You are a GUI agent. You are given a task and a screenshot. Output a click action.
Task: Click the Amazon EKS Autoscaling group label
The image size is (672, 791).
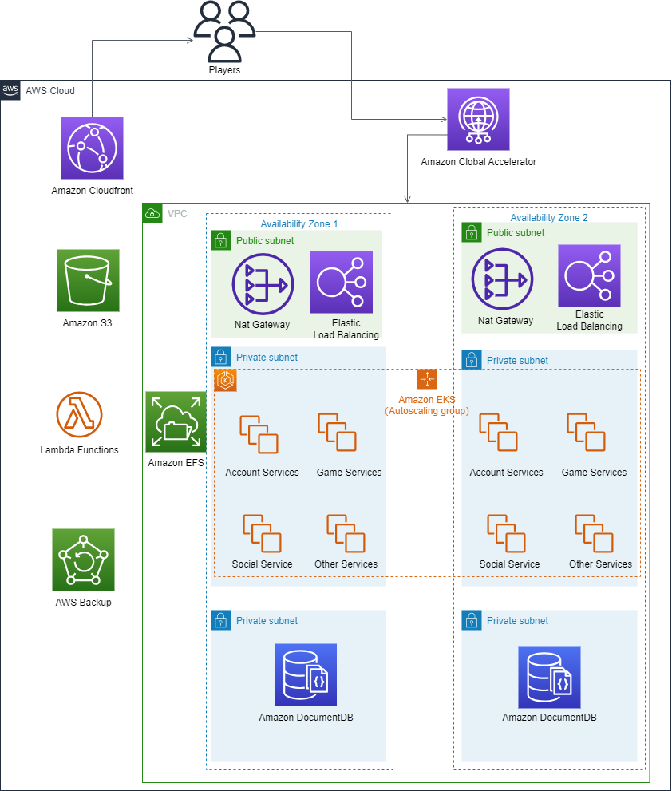(x=427, y=405)
